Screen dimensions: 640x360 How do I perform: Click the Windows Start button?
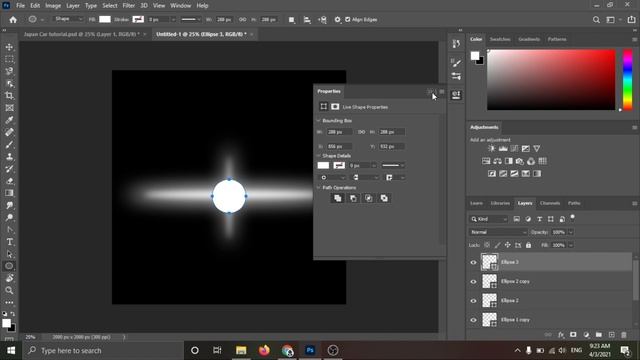tap(11, 351)
